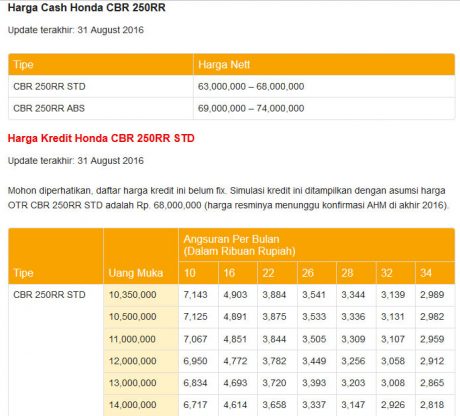Click the installment value 7,067

(195, 339)
